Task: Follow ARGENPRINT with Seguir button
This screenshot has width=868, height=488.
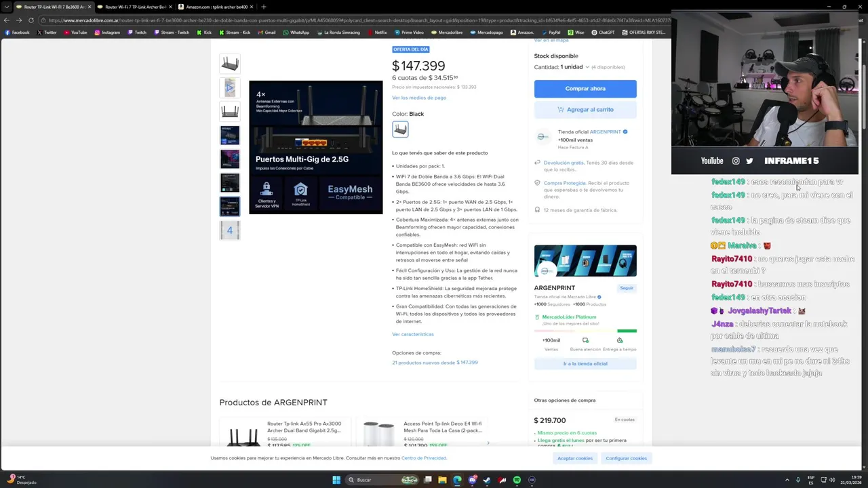Action: point(627,288)
